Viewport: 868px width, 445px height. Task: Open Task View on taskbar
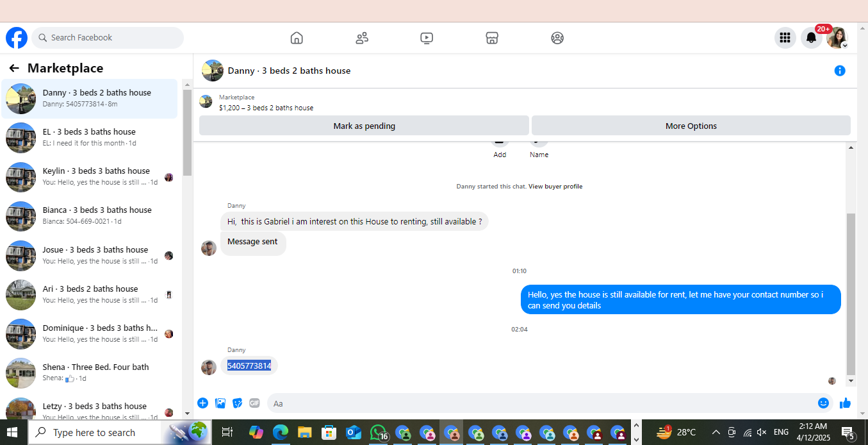[x=227, y=433]
